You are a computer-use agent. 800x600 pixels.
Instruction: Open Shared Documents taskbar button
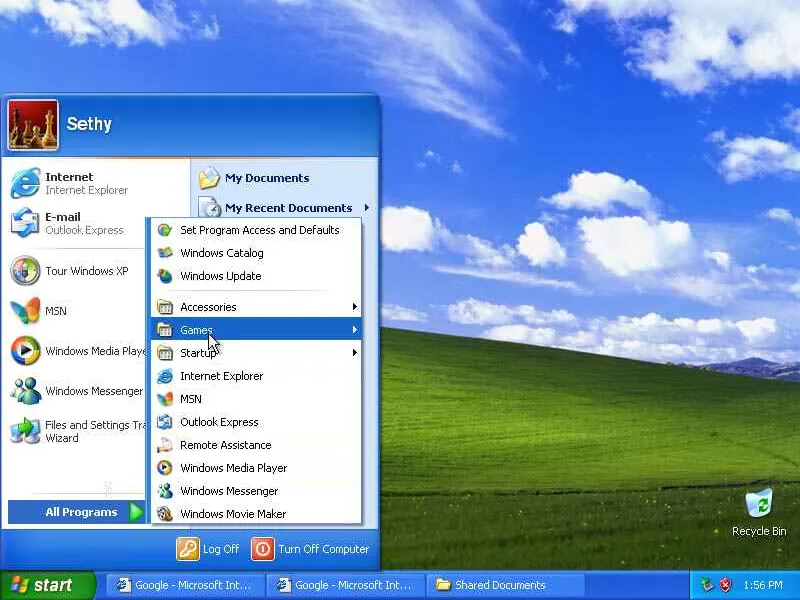[506, 585]
